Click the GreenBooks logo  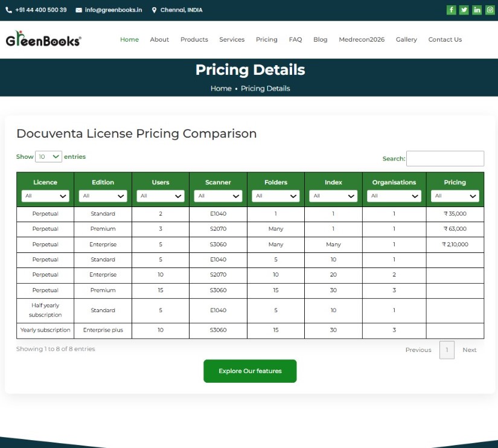[43, 40]
